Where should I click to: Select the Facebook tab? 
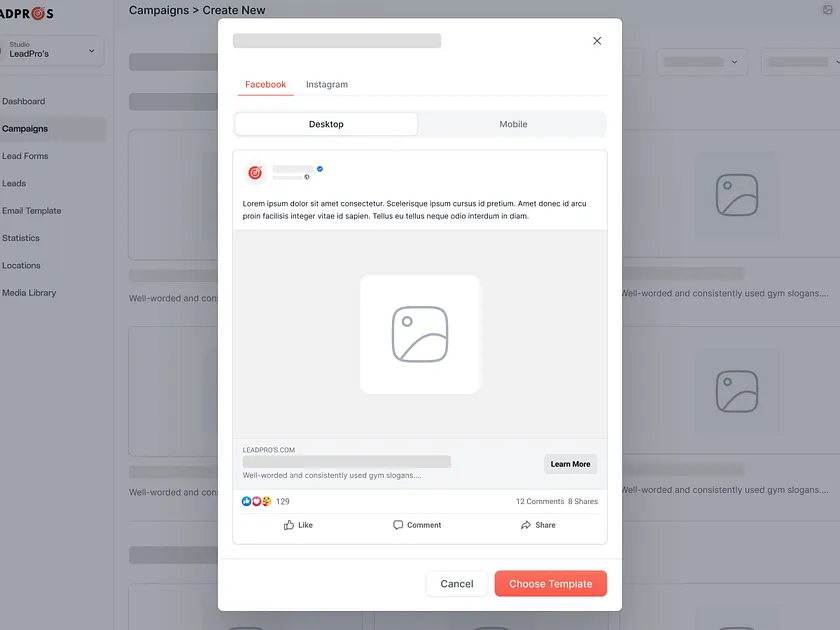pos(265,84)
